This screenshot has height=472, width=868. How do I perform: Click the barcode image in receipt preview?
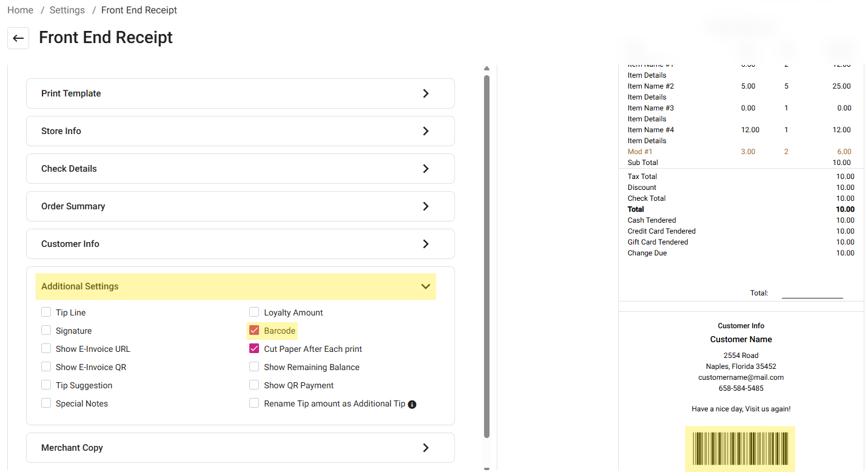pos(740,448)
